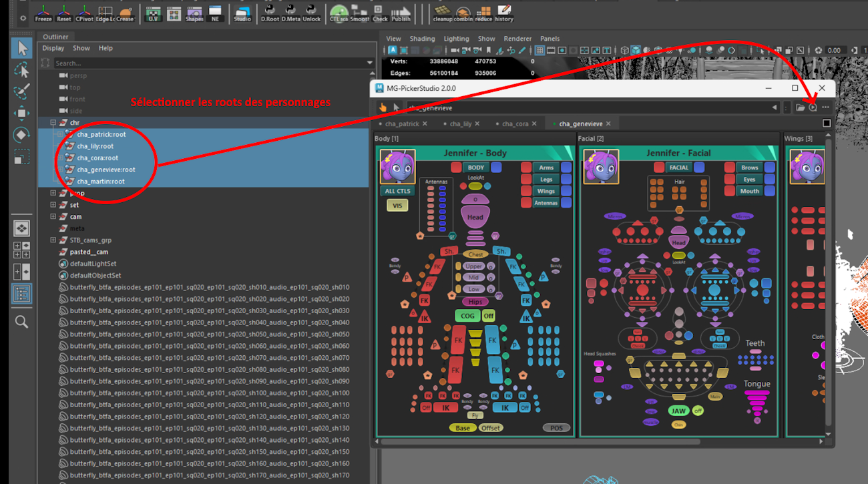Toggle the COG Off switch
The height and width of the screenshot is (484, 868).
tap(489, 316)
